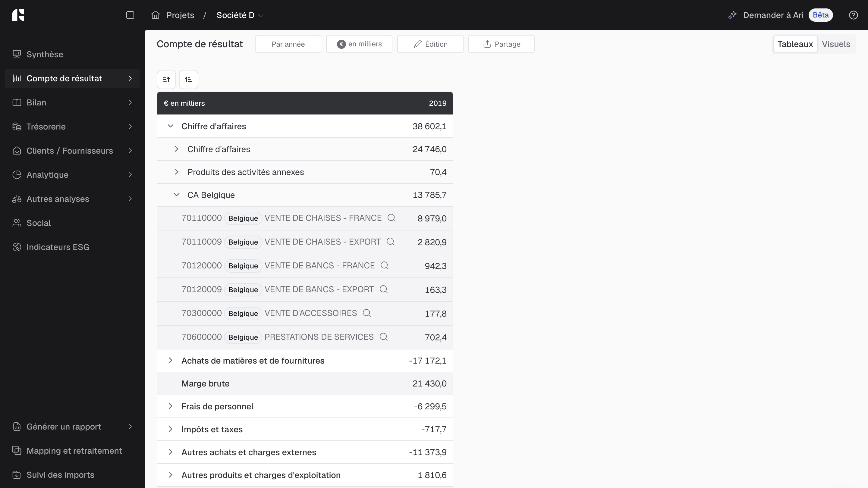The width and height of the screenshot is (868, 488).
Task: Click Demander à Ari
Action: tap(773, 15)
